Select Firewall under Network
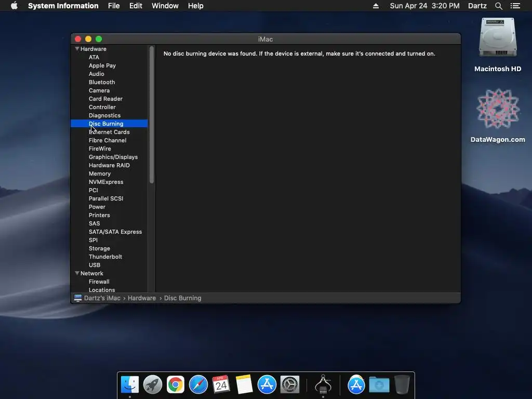 (x=99, y=282)
